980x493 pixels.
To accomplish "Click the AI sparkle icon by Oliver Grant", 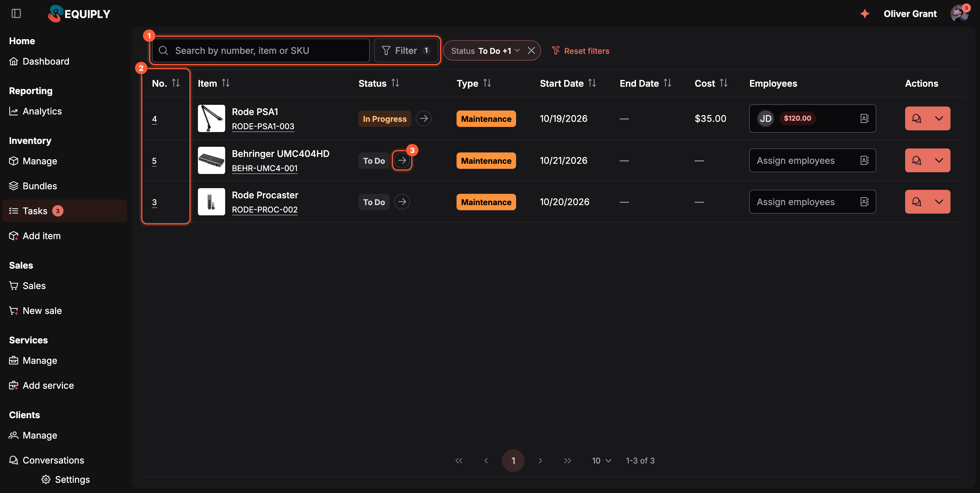I will coord(865,14).
